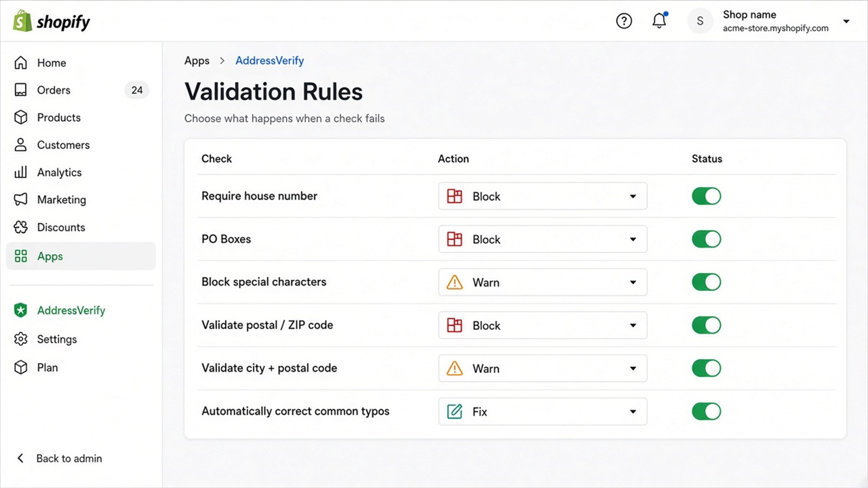Open Orders in the sidebar

(81, 90)
